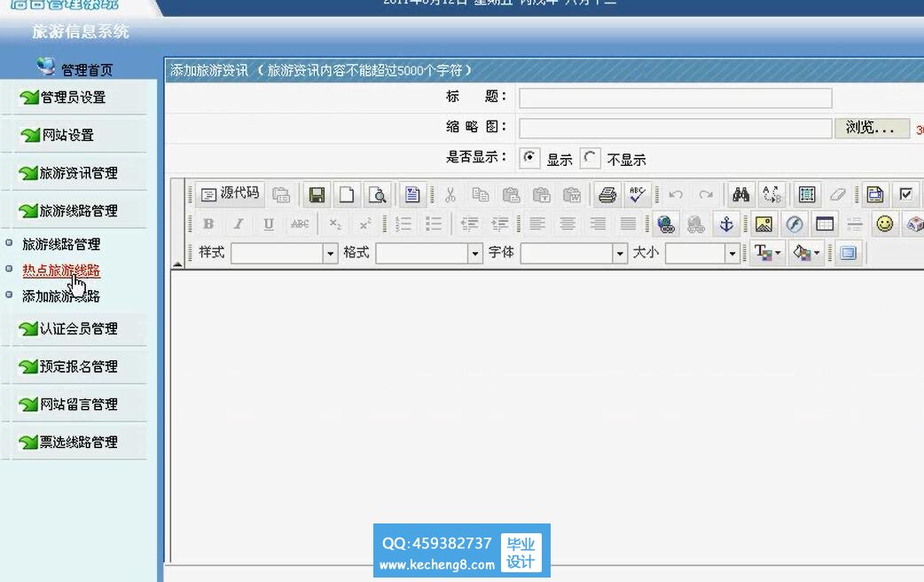
Task: Center align text
Action: click(x=568, y=224)
